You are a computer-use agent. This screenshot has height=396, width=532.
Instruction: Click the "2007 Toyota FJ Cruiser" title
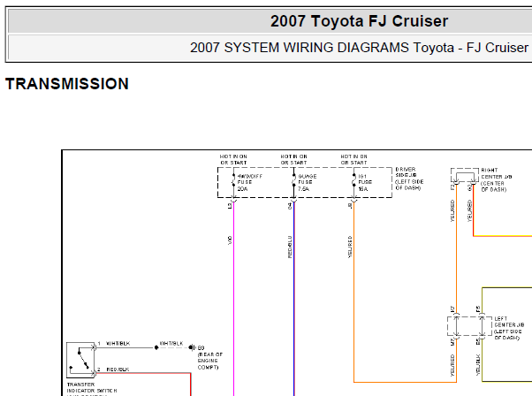(359, 21)
